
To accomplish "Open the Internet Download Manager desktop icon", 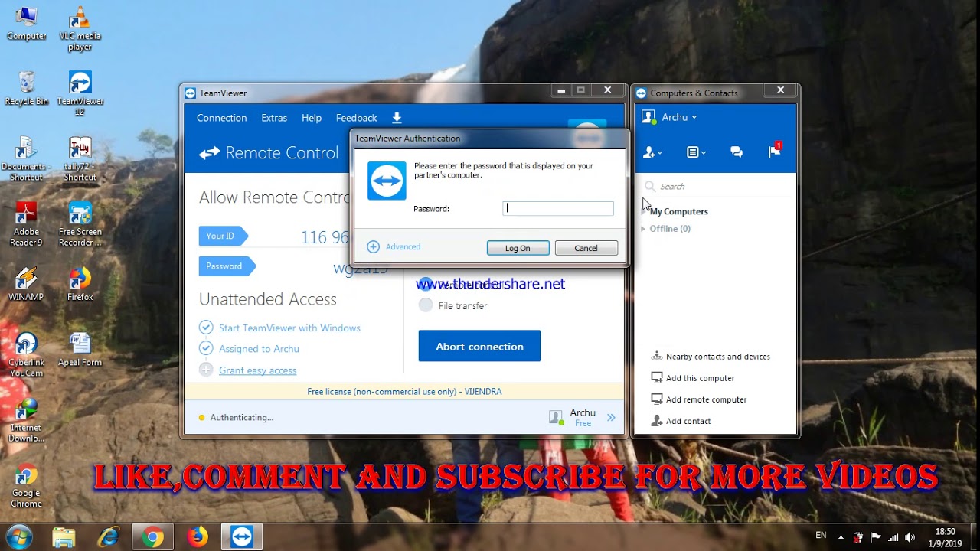I will point(27,419).
